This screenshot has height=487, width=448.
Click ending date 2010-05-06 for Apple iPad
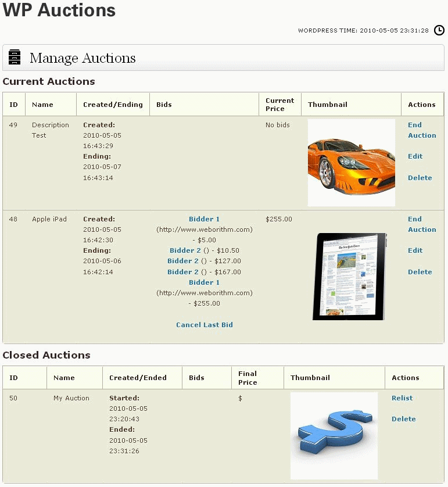tap(102, 261)
